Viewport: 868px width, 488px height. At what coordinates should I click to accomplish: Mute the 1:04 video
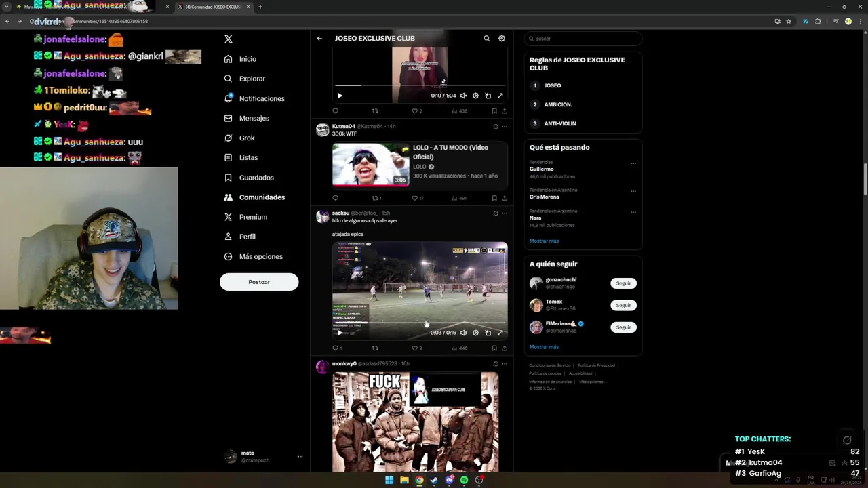point(463,96)
